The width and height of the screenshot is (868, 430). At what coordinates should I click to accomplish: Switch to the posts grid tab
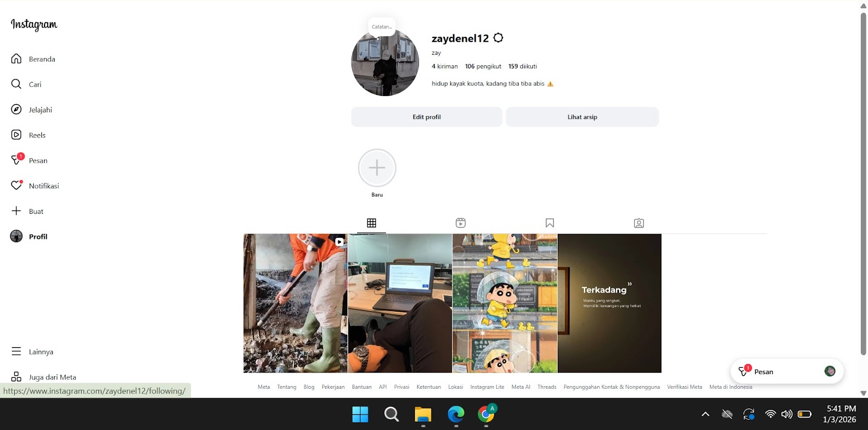click(x=372, y=223)
